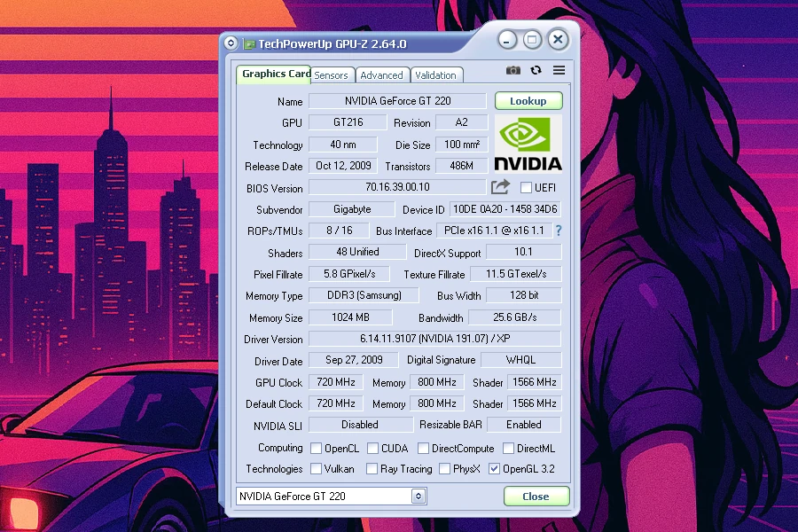The height and width of the screenshot is (532, 798).
Task: Click the Subvendor value Gigabyte
Action: [x=352, y=209]
